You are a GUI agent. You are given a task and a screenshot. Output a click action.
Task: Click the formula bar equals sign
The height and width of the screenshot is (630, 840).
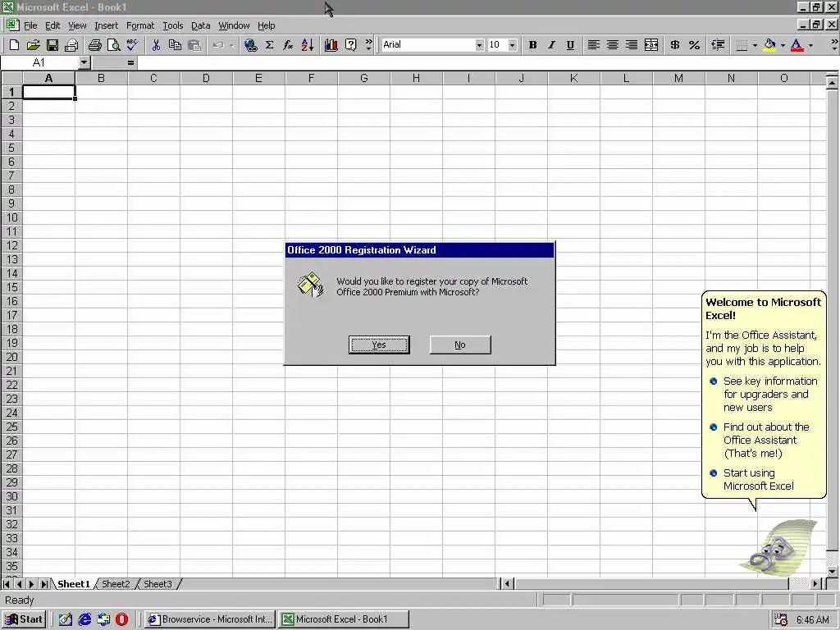130,63
